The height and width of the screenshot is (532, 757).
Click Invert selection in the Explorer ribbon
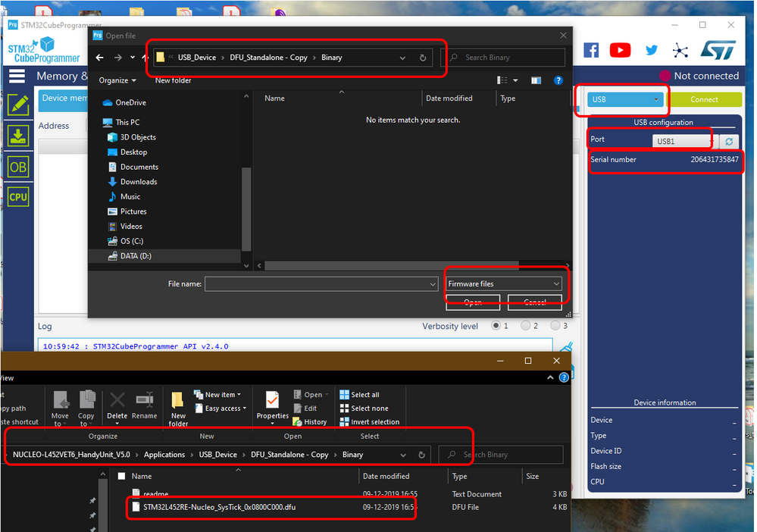370,422
